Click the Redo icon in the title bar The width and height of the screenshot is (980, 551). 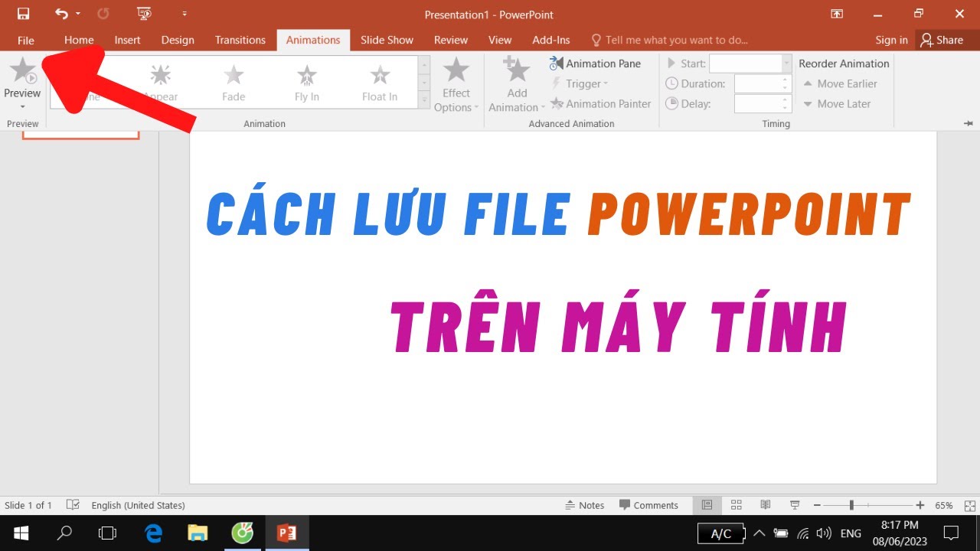(103, 14)
